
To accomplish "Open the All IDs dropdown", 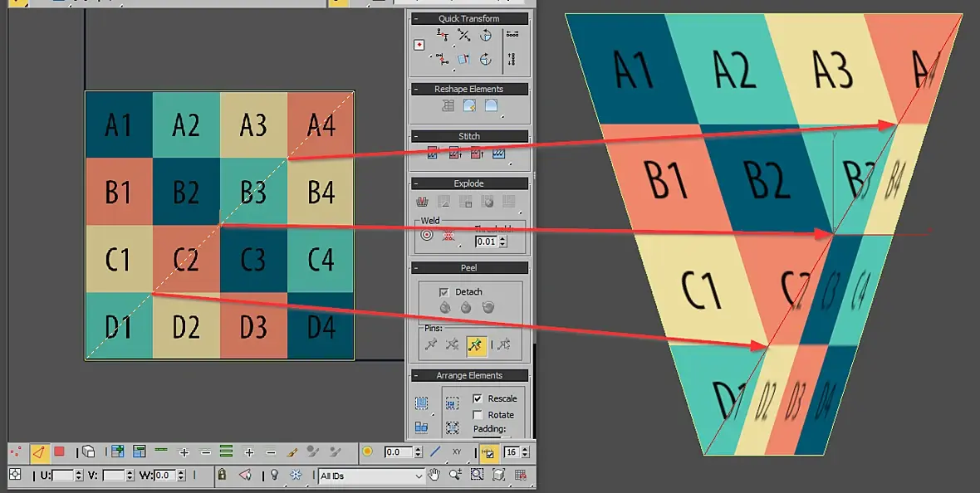I will tap(371, 476).
